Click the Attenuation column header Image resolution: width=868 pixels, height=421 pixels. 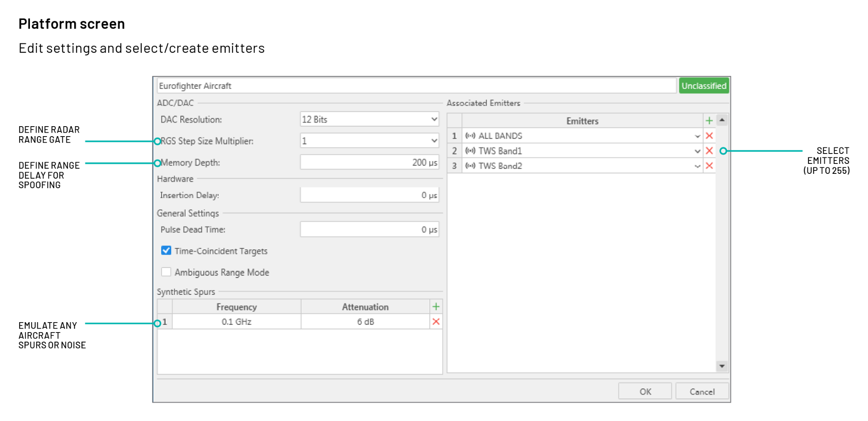tap(365, 307)
